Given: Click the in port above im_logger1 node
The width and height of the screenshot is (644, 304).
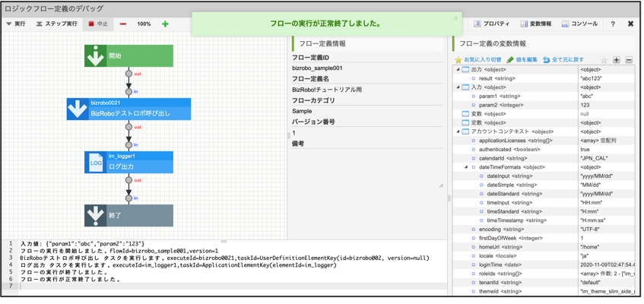Looking at the screenshot, I should tap(128, 144).
